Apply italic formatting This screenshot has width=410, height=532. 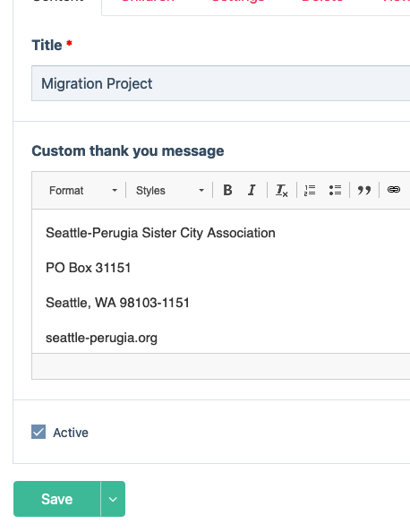[x=252, y=190]
